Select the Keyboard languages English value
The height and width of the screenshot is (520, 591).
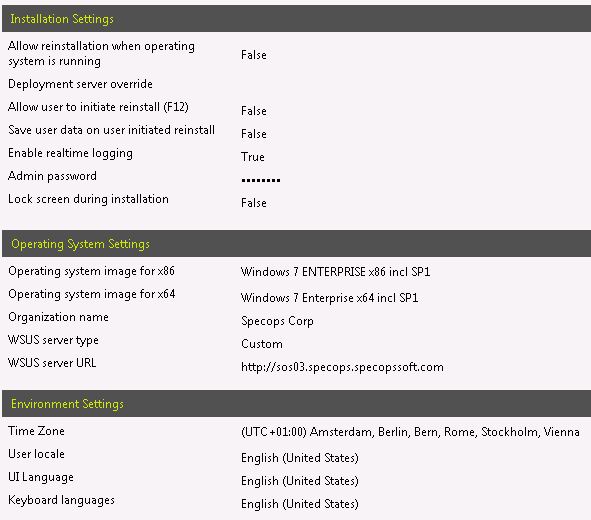300,504
